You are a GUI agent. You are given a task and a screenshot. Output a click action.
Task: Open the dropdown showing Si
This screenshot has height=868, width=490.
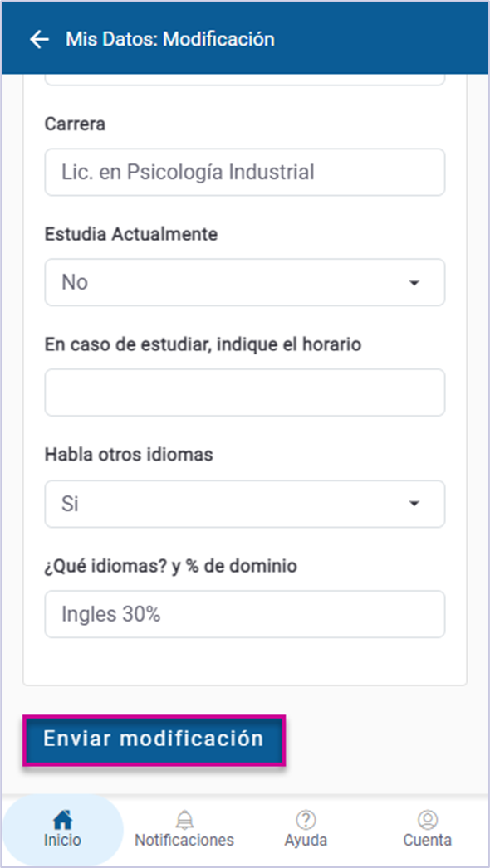(244, 504)
